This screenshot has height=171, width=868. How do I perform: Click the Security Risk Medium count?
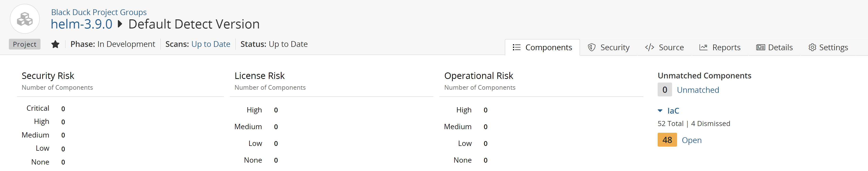tap(63, 135)
